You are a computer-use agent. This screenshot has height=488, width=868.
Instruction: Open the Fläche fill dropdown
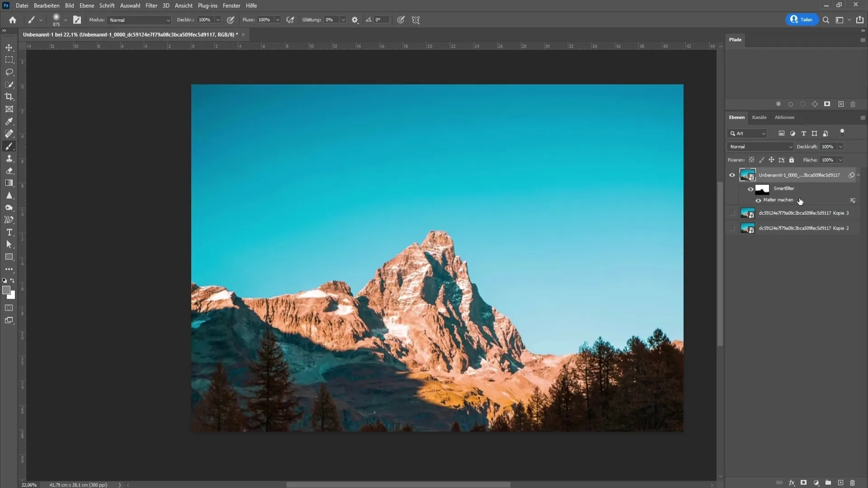841,160
